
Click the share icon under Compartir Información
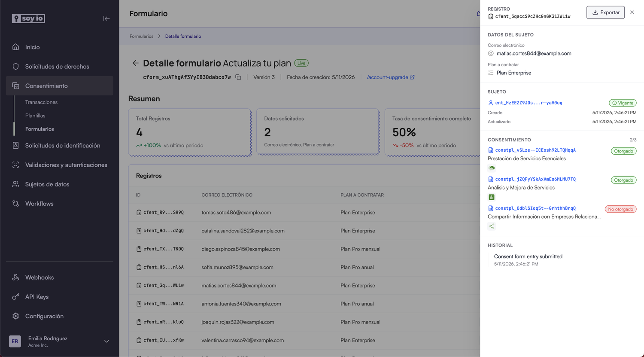coord(492,226)
